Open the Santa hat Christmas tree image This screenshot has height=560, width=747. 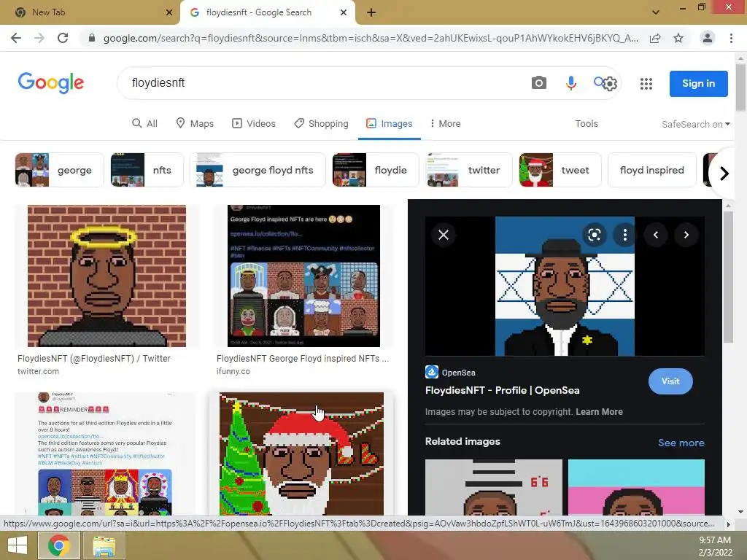click(301, 454)
